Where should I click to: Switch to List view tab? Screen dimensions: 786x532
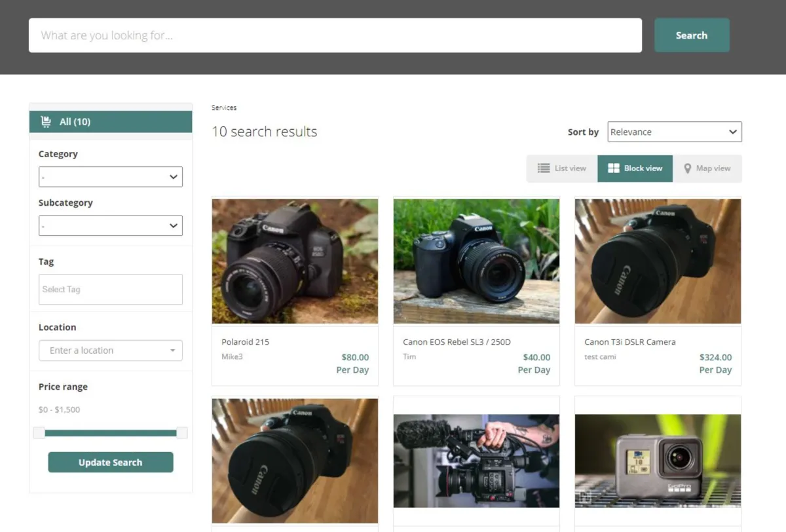[x=562, y=168]
